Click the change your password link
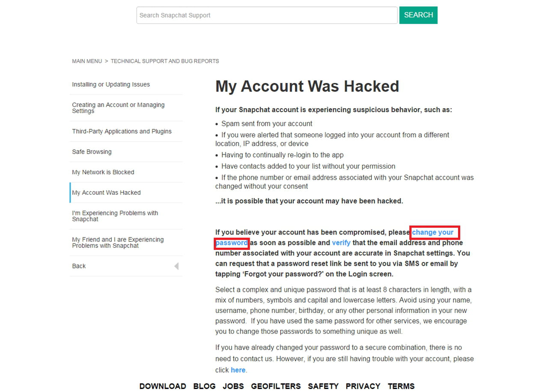This screenshot has height=392, width=548. 432,232
